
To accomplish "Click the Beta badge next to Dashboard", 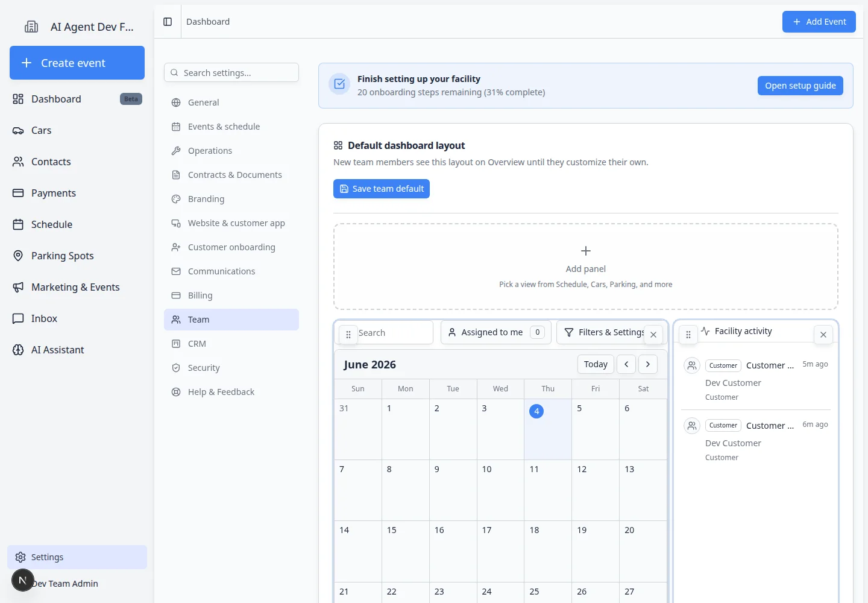I will click(131, 99).
